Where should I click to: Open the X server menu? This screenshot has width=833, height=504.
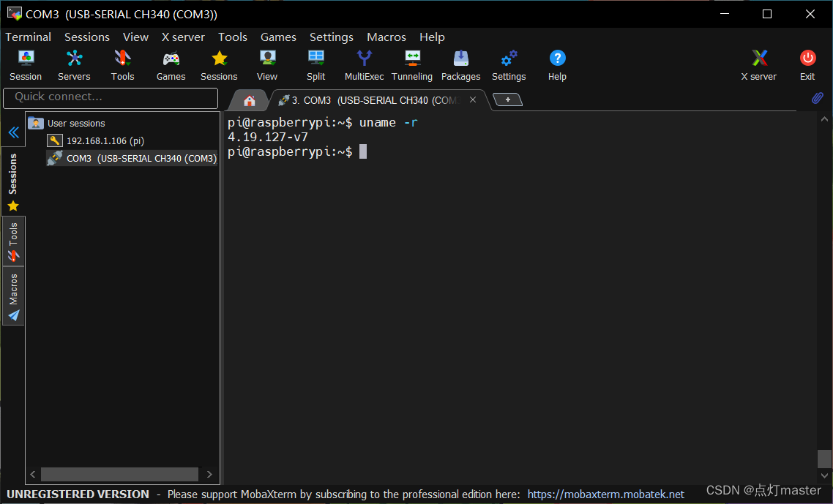(x=183, y=37)
